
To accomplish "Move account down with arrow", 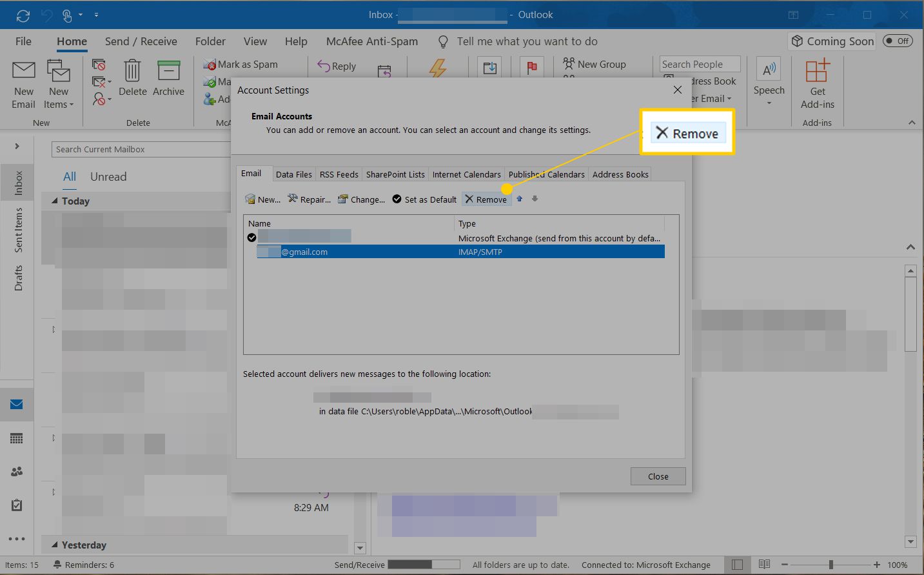I will click(535, 199).
